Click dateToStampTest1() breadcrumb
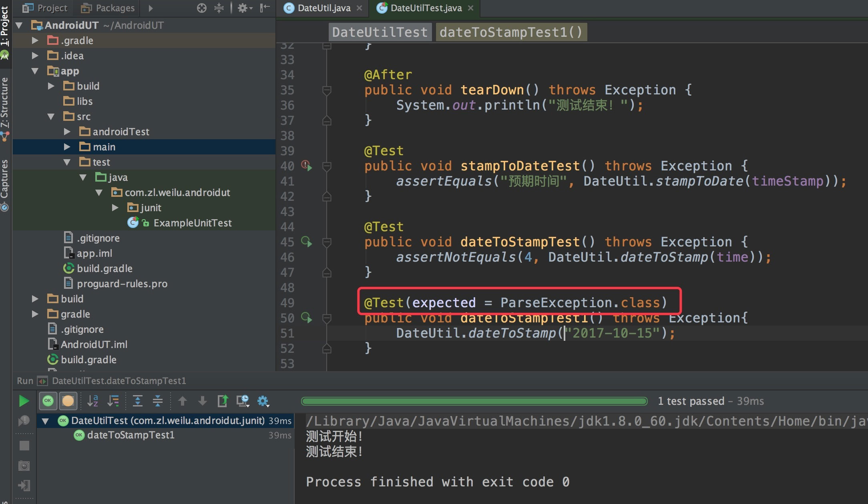The width and height of the screenshot is (868, 504). point(511,32)
